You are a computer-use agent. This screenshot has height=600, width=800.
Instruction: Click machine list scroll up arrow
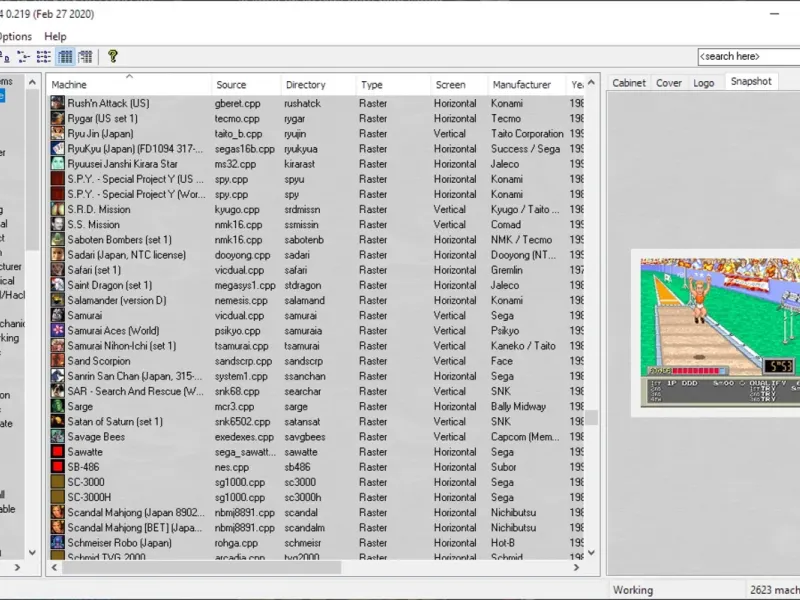pyautogui.click(x=591, y=82)
